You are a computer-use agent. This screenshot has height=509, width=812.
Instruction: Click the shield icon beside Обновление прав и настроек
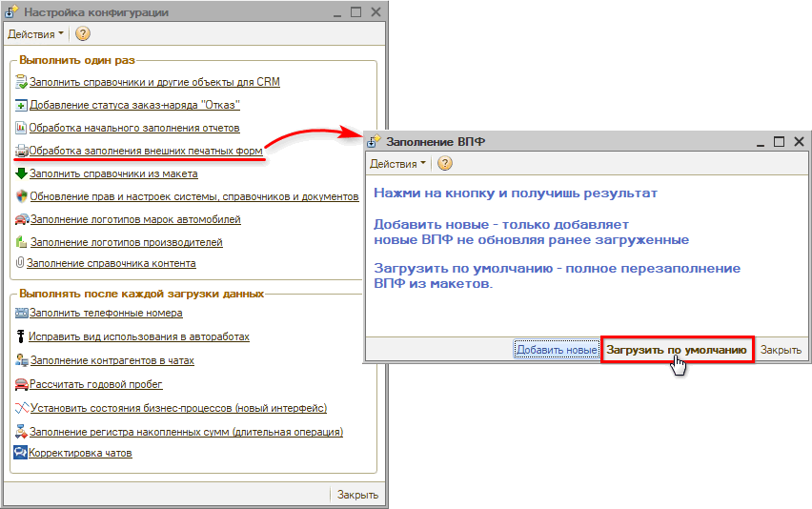(x=22, y=197)
